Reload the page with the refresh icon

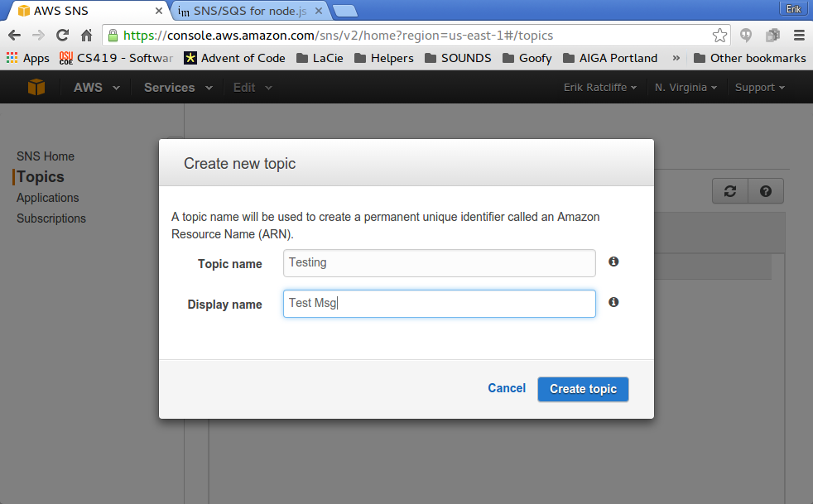pyautogui.click(x=62, y=36)
